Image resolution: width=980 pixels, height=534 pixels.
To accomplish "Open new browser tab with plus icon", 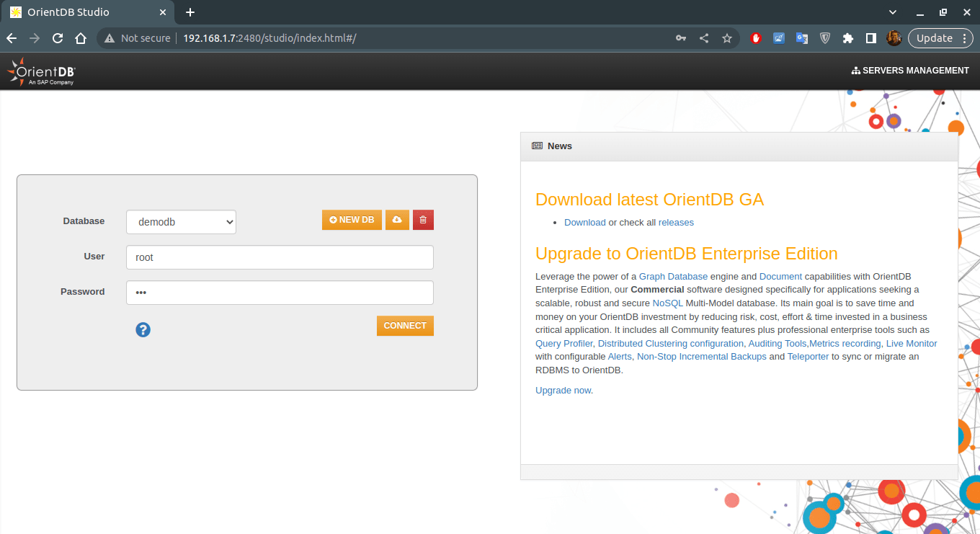I will click(190, 12).
